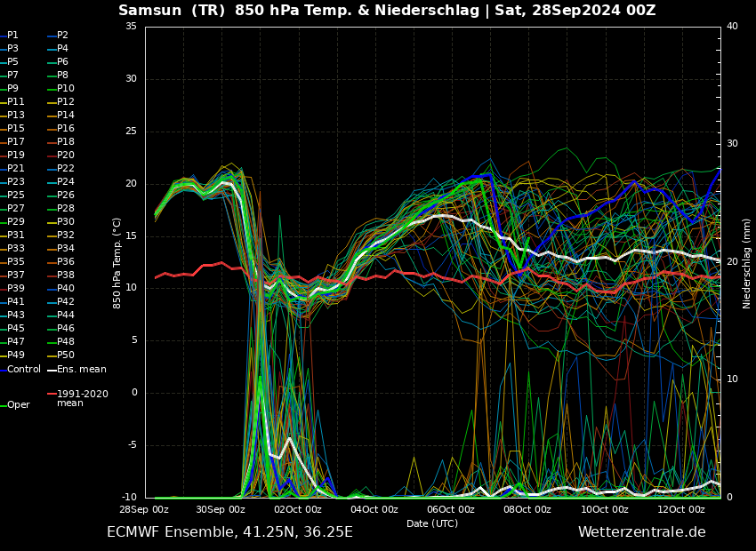This screenshot has height=551, width=756.
Task: Select the "04Oct 00z" date tick label
Action: tap(374, 509)
